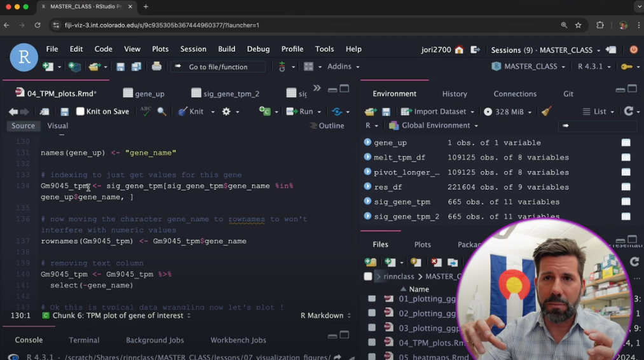Toggle the Knit on Save checkbox
644x360 pixels.
tap(80, 111)
